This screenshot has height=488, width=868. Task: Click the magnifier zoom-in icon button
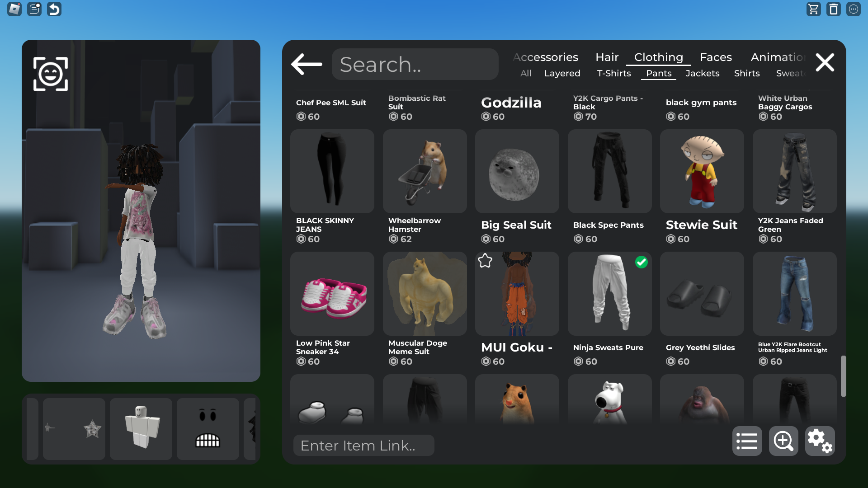coord(783,441)
